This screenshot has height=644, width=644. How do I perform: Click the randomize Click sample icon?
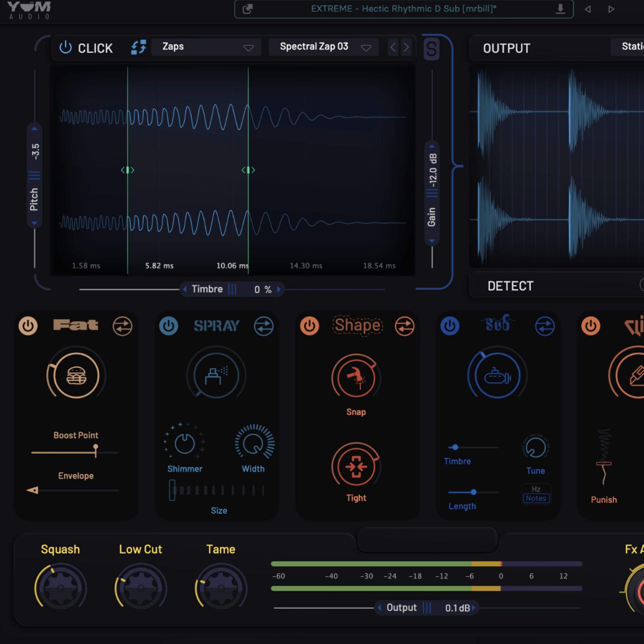point(138,47)
